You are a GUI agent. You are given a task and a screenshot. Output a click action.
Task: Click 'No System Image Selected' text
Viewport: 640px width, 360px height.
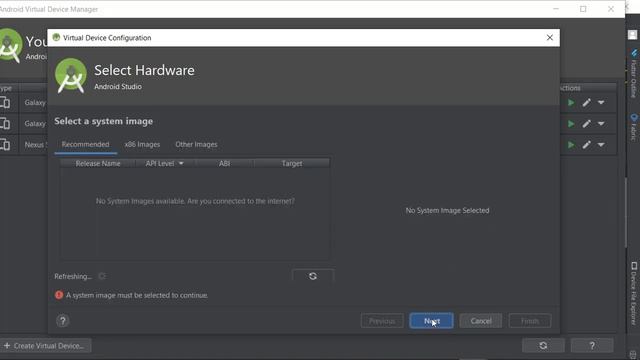click(447, 211)
